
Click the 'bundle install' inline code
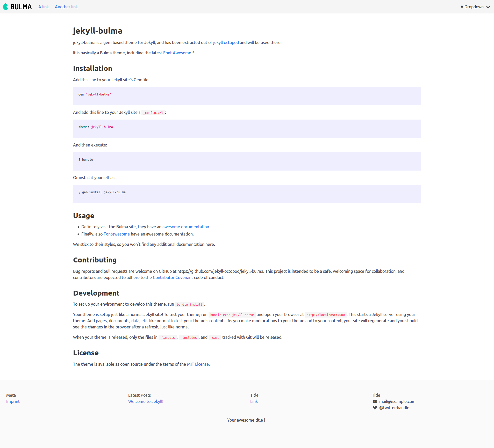tap(190, 304)
